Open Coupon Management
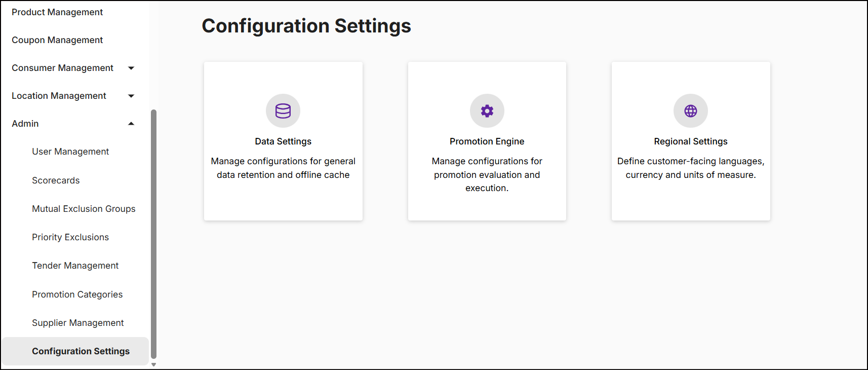Screen dimensions: 868x370 tap(57, 40)
